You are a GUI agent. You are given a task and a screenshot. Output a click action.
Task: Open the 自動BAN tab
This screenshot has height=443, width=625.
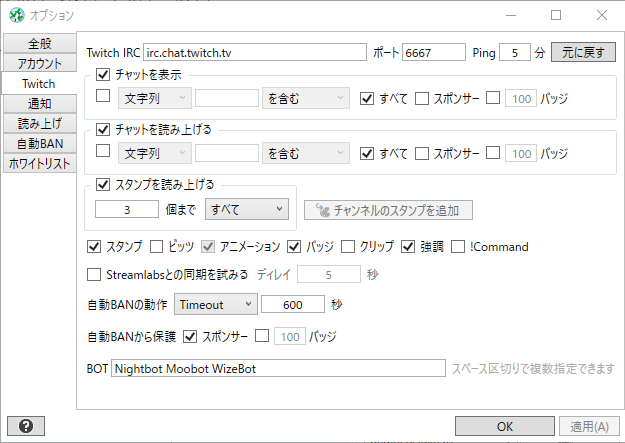coord(39,143)
